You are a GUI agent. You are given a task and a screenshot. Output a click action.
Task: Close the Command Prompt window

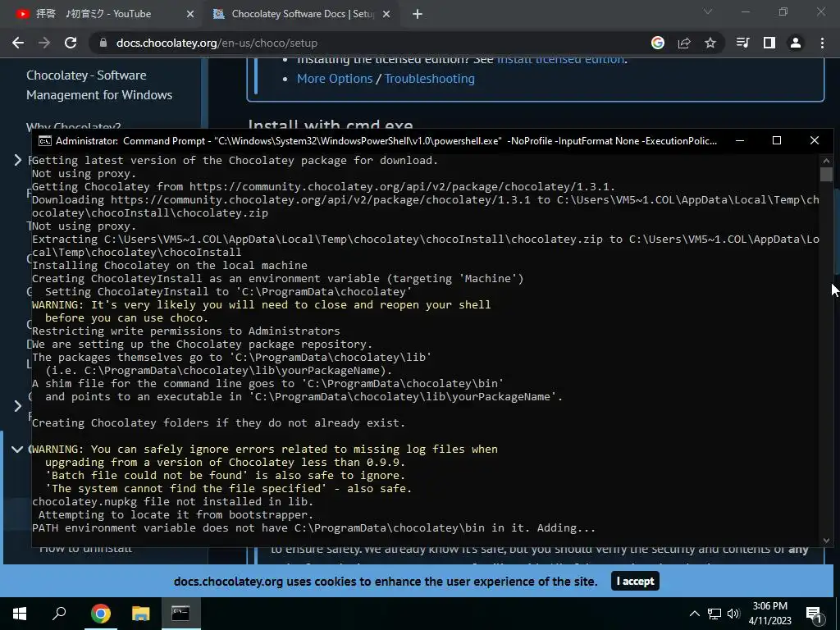tap(815, 140)
